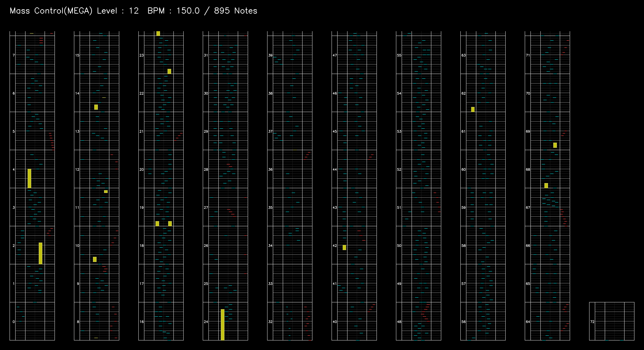Click measure number 44 label

coord(335,169)
